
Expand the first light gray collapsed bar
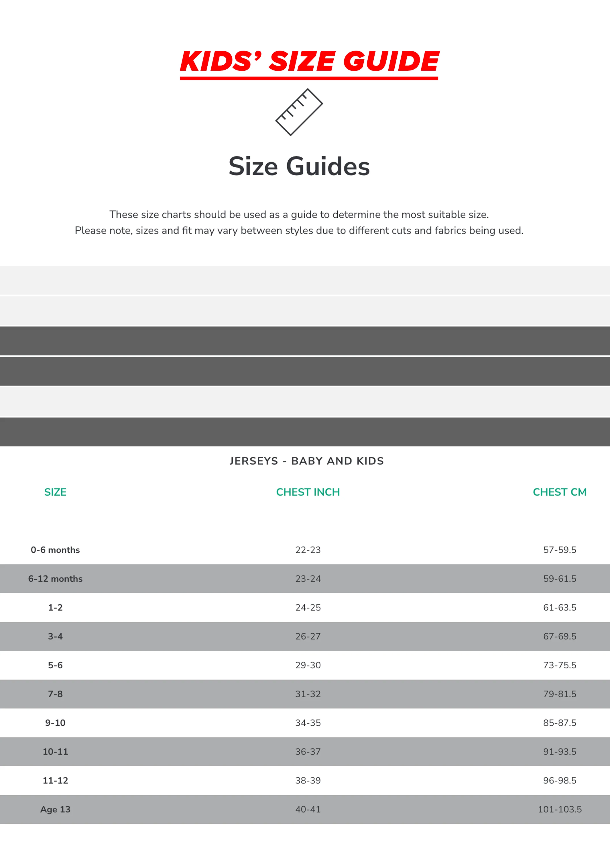(x=305, y=280)
